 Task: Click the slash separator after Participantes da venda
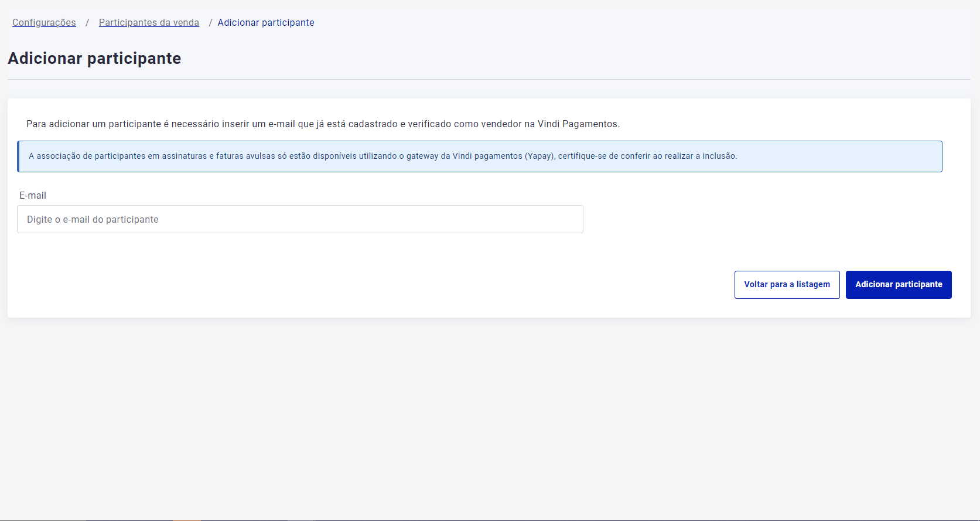[210, 22]
